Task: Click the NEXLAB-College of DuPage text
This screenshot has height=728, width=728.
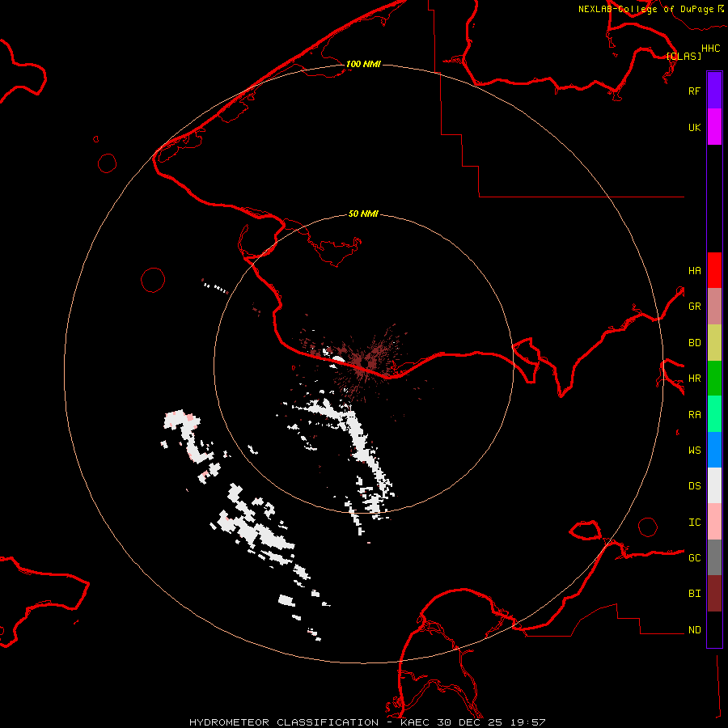Action: point(645,9)
